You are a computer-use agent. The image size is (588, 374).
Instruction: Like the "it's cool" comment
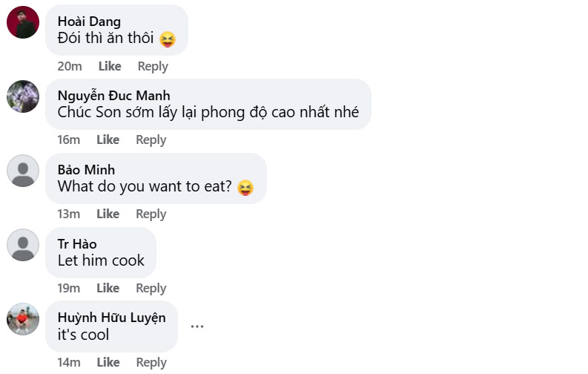108,362
